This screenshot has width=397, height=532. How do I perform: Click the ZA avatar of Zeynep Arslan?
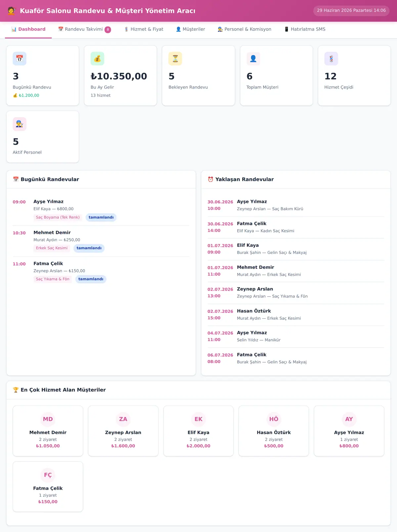point(123,419)
